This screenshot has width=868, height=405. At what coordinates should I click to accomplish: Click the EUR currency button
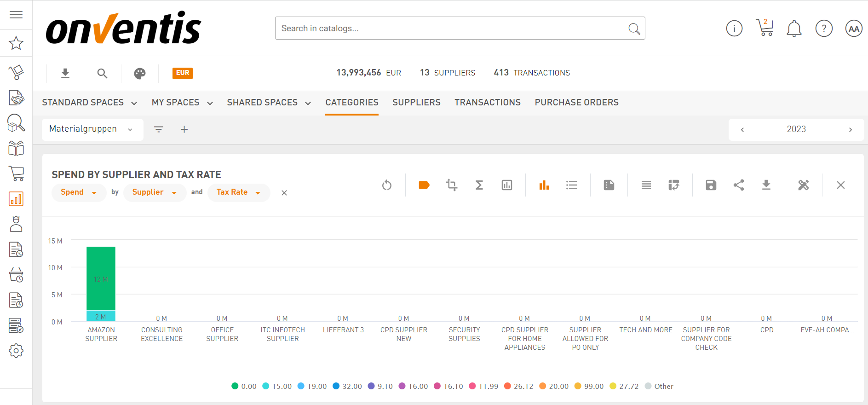pos(182,73)
